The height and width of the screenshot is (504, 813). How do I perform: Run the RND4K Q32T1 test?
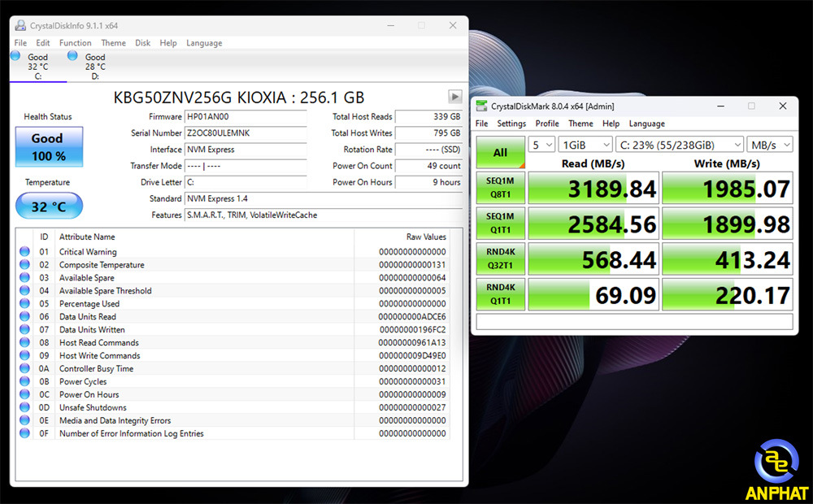pyautogui.click(x=500, y=259)
